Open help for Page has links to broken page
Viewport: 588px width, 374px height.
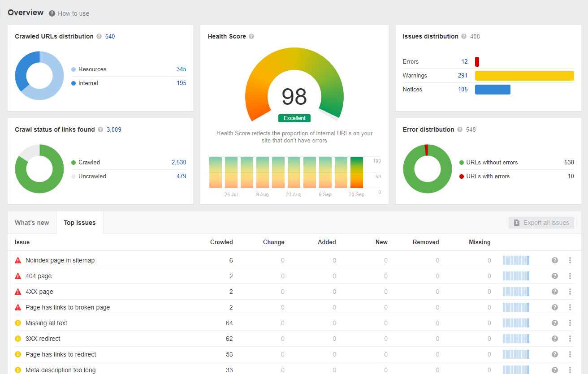[x=555, y=307]
